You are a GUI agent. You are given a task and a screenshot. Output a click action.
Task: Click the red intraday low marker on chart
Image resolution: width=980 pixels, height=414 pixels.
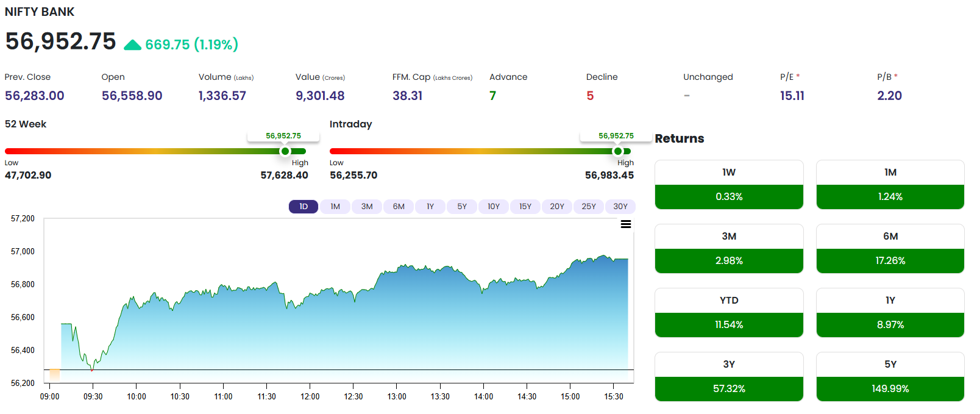pyautogui.click(x=92, y=369)
